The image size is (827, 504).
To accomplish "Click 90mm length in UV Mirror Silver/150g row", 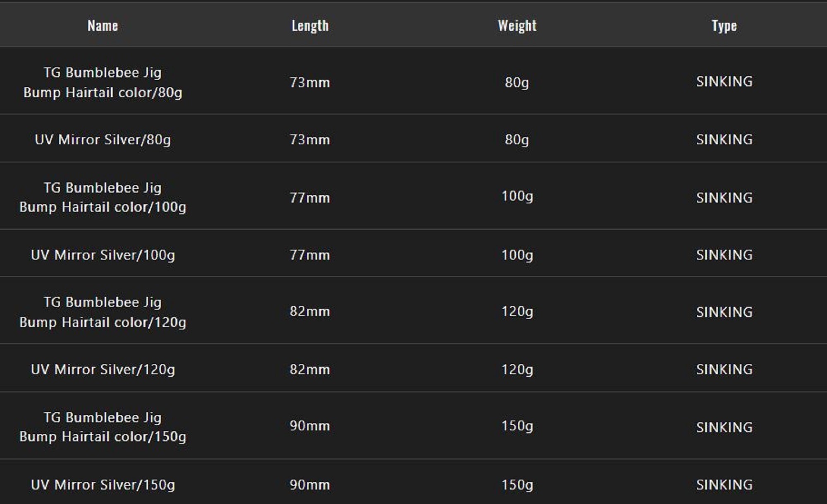I will 310,485.
